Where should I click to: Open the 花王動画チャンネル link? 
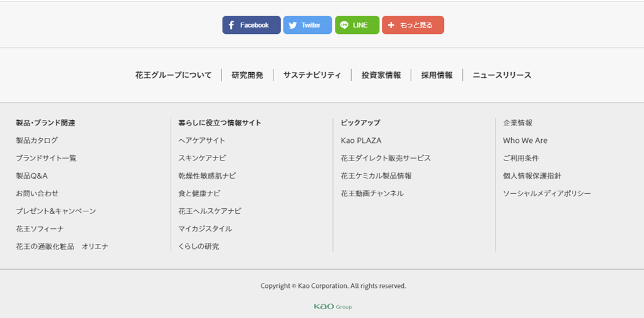pyautogui.click(x=372, y=194)
